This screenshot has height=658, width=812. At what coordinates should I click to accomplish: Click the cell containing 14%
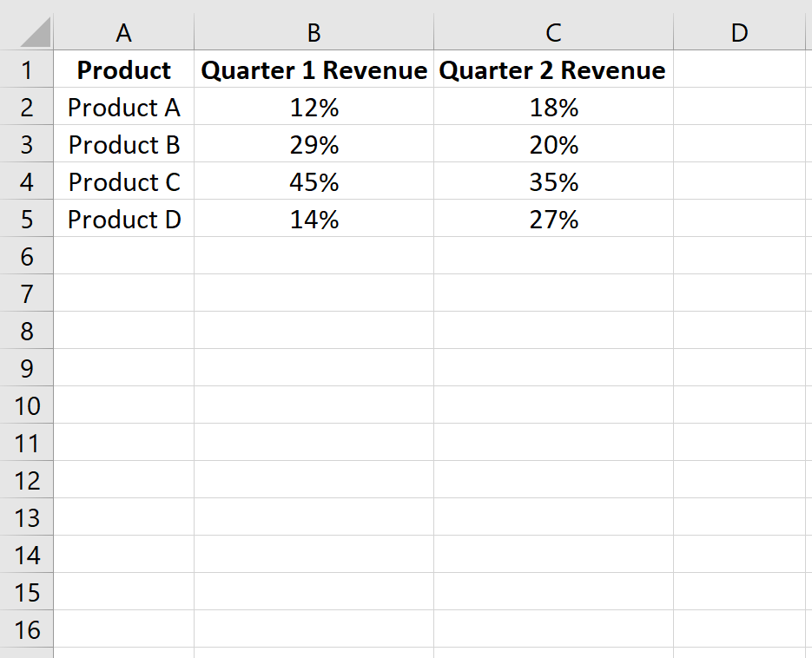click(314, 218)
